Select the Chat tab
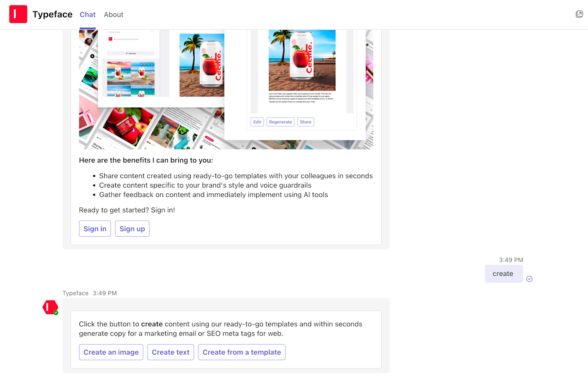The image size is (588, 390). point(88,14)
